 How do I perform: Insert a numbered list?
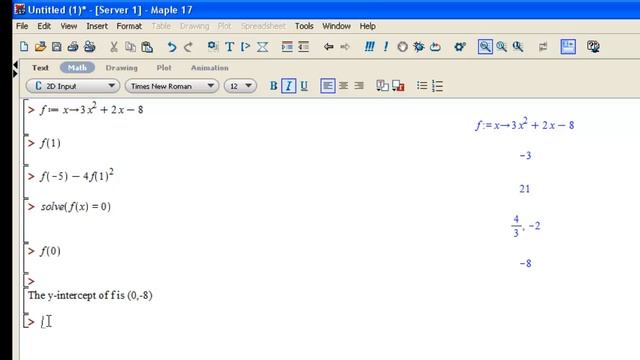click(x=437, y=86)
